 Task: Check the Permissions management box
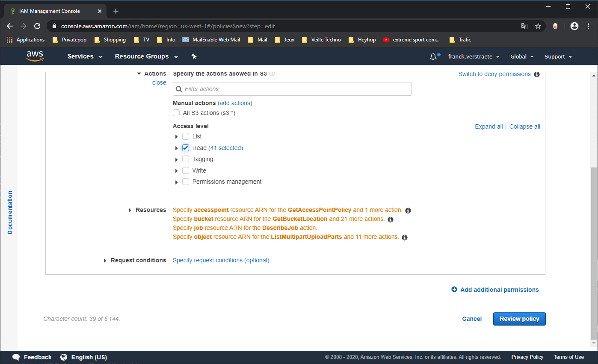pyautogui.click(x=186, y=182)
